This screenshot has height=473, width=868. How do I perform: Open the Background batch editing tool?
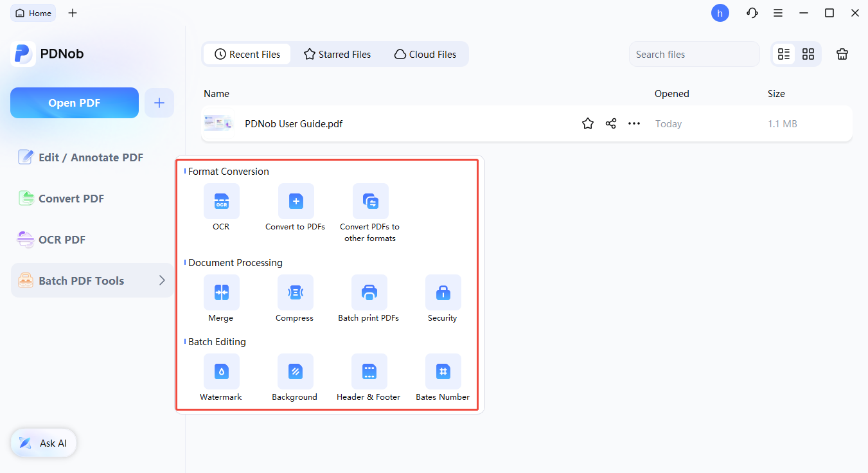[295, 371]
